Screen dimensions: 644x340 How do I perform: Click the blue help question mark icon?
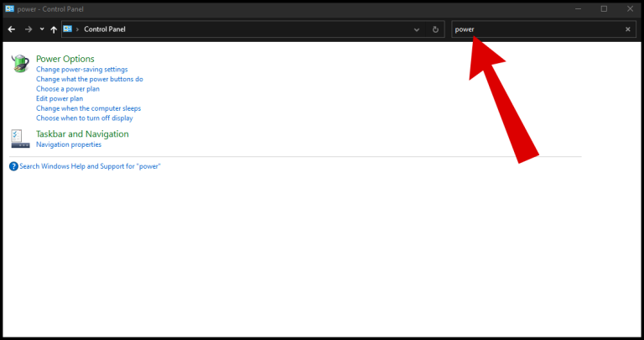[13, 166]
